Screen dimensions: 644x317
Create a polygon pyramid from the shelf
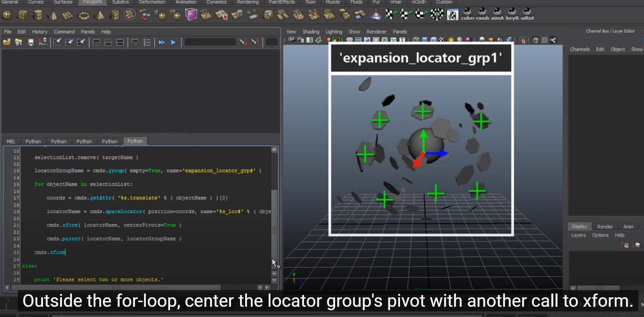pyautogui.click(x=100, y=15)
